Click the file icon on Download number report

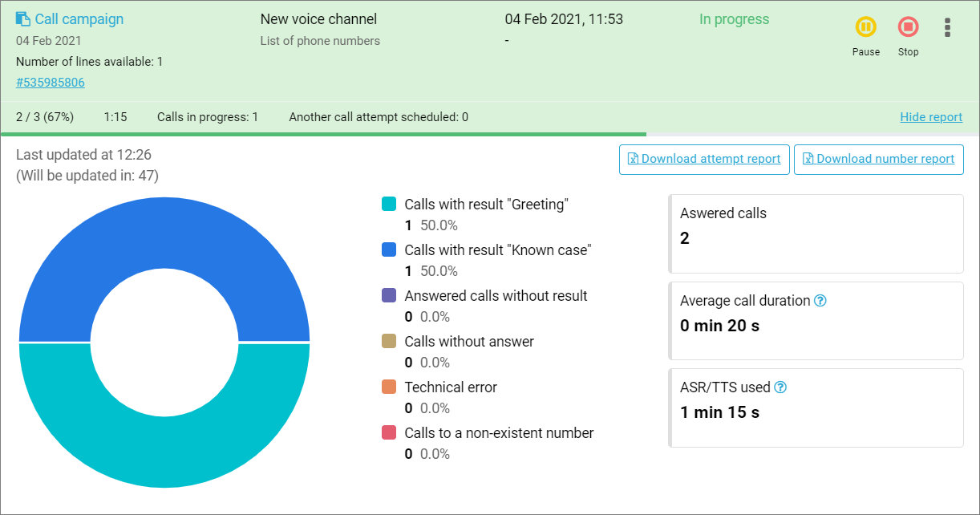tap(808, 159)
